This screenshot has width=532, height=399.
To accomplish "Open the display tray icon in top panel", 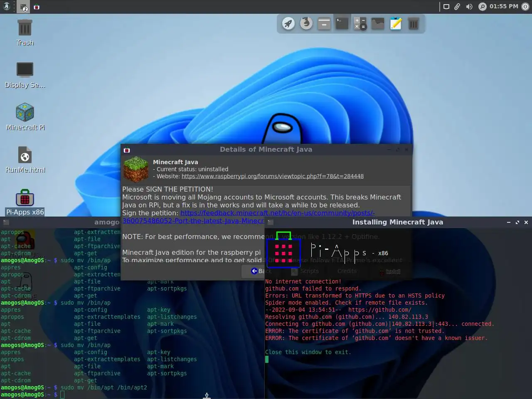I will [x=446, y=7].
